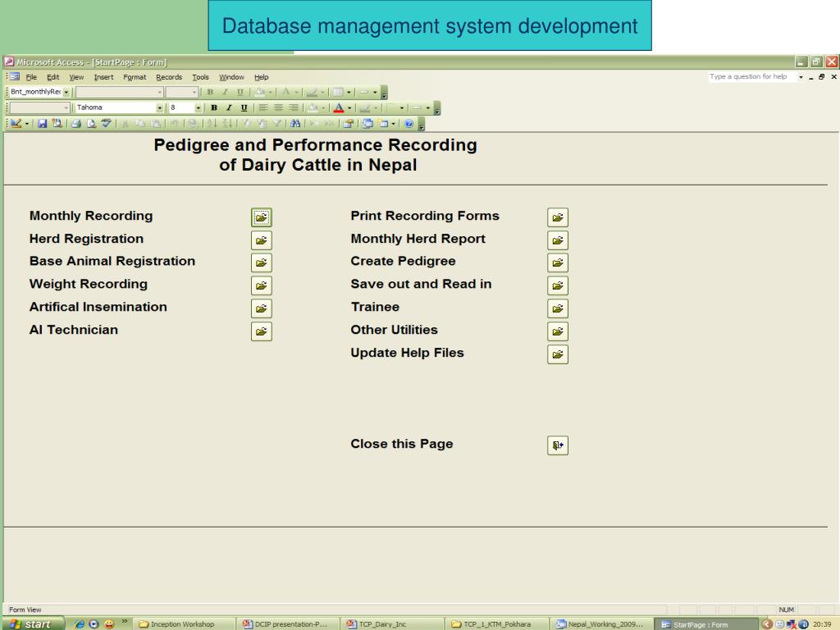Open the Tools menu
Viewport: 840px width, 630px height.
pyautogui.click(x=200, y=77)
